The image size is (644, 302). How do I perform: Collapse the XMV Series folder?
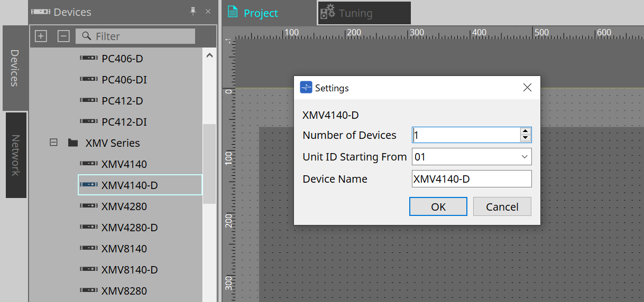point(53,143)
